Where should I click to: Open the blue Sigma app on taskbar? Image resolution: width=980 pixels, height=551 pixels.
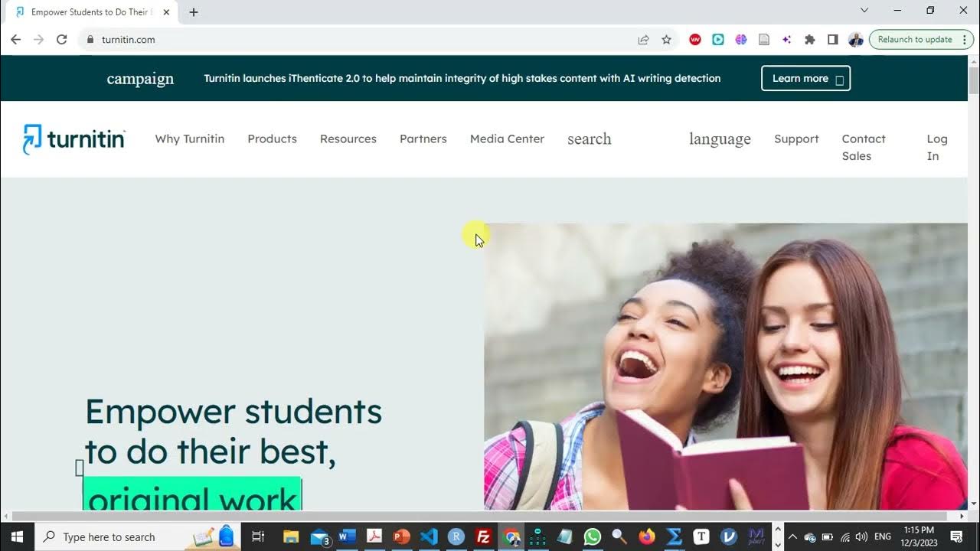[675, 536]
